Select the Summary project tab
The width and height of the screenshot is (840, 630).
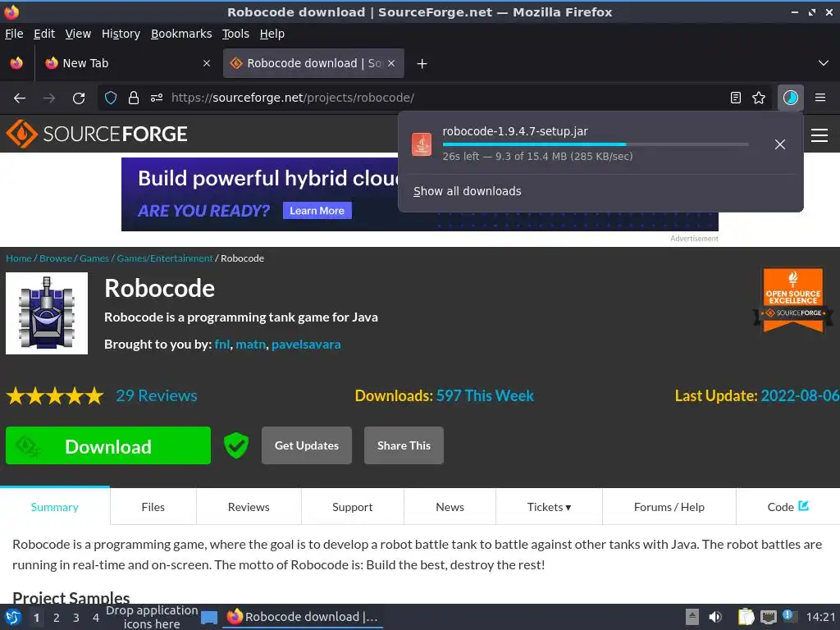click(x=55, y=507)
